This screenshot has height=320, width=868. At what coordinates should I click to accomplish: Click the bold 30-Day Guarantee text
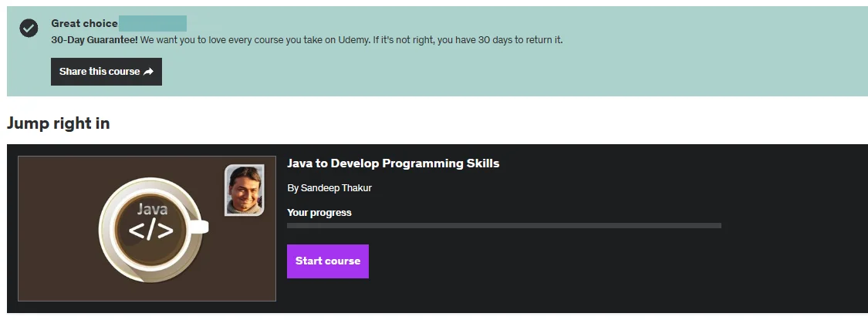(x=94, y=40)
